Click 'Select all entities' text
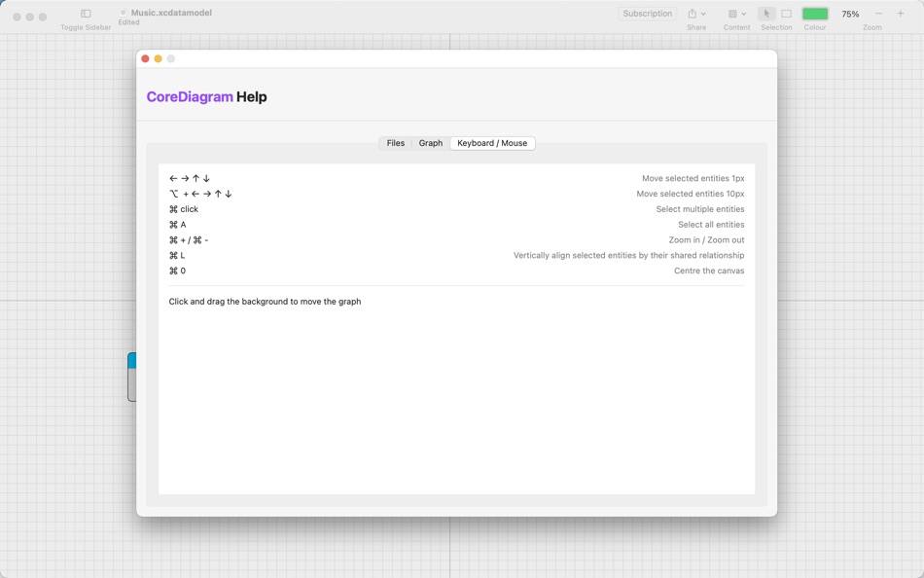This screenshot has height=578, width=924. [711, 225]
